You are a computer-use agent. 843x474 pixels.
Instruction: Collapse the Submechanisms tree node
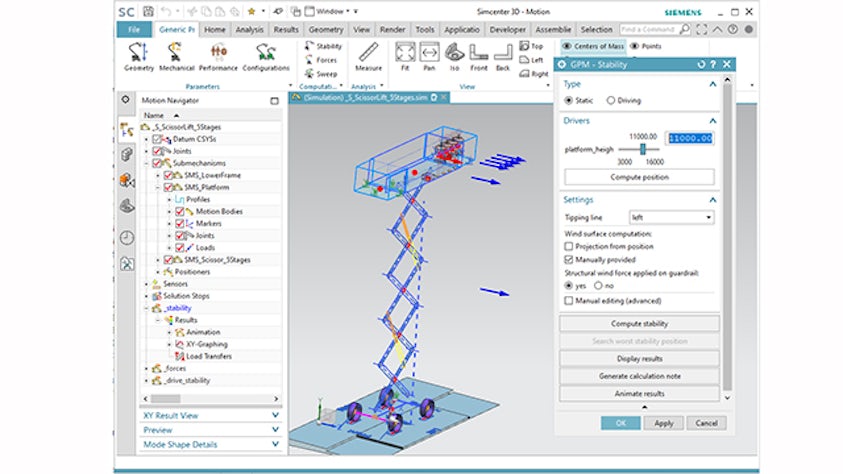pyautogui.click(x=146, y=163)
